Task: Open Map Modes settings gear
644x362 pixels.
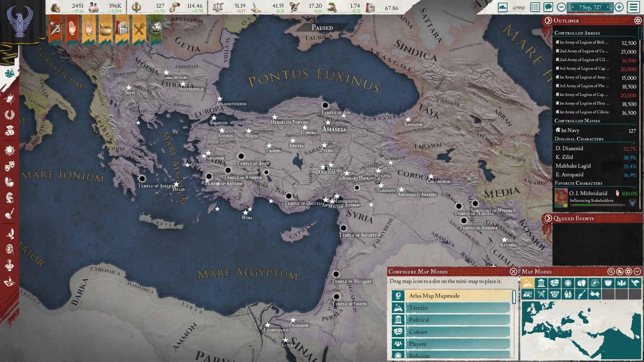Action: click(629, 271)
